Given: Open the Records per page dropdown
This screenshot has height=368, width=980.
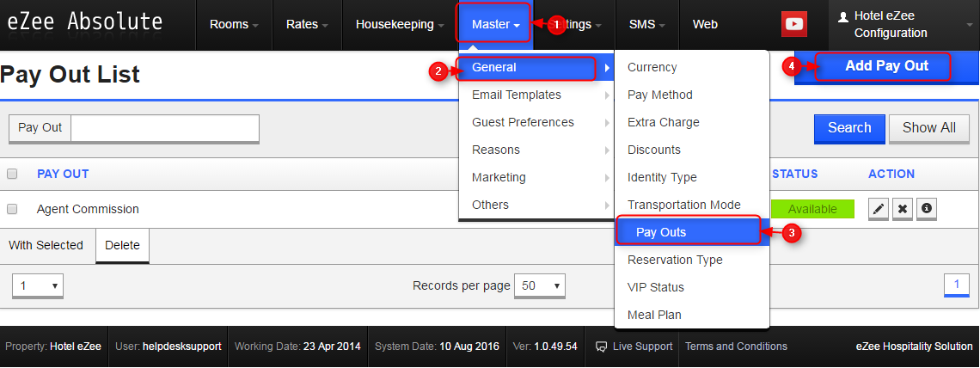Looking at the screenshot, I should point(539,286).
